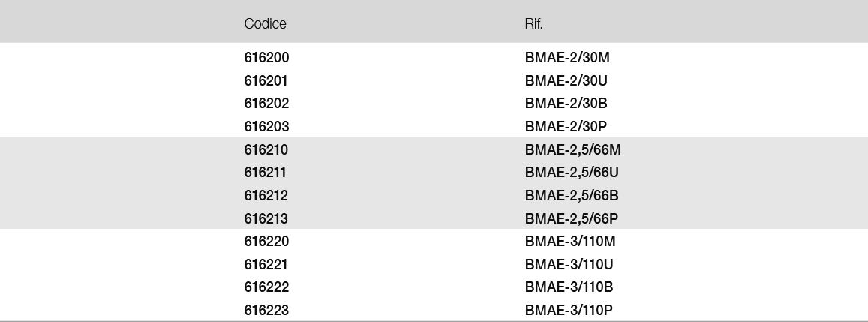Select code 616200 in the table
The height and width of the screenshot is (322, 868).
[267, 57]
